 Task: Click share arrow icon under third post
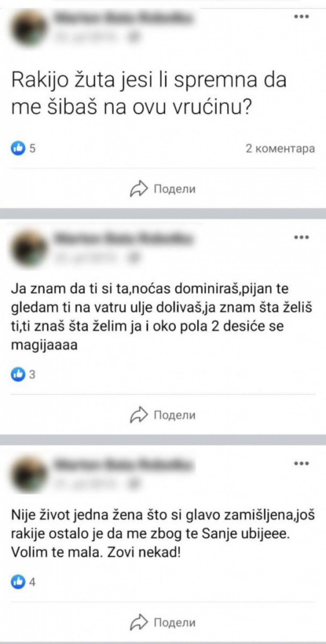click(x=139, y=623)
